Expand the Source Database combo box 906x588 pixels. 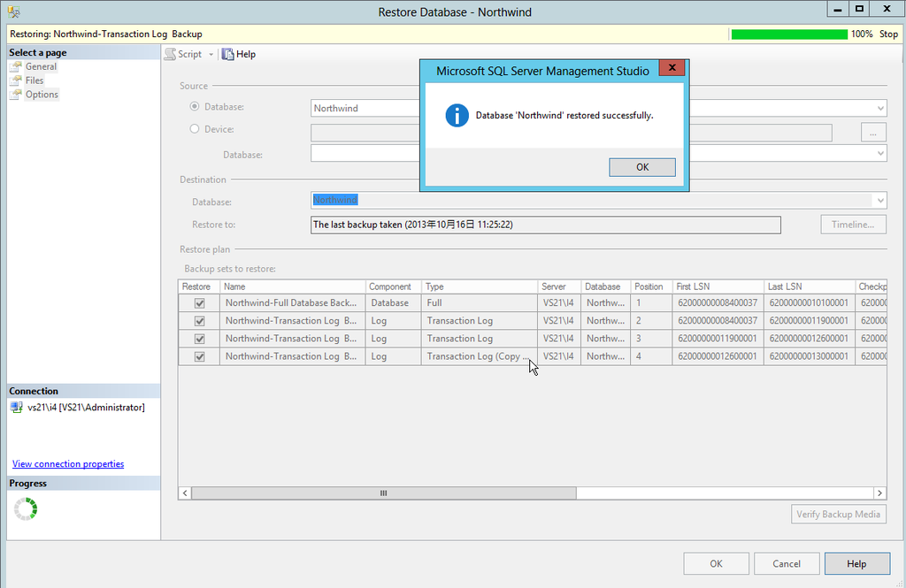(879, 109)
